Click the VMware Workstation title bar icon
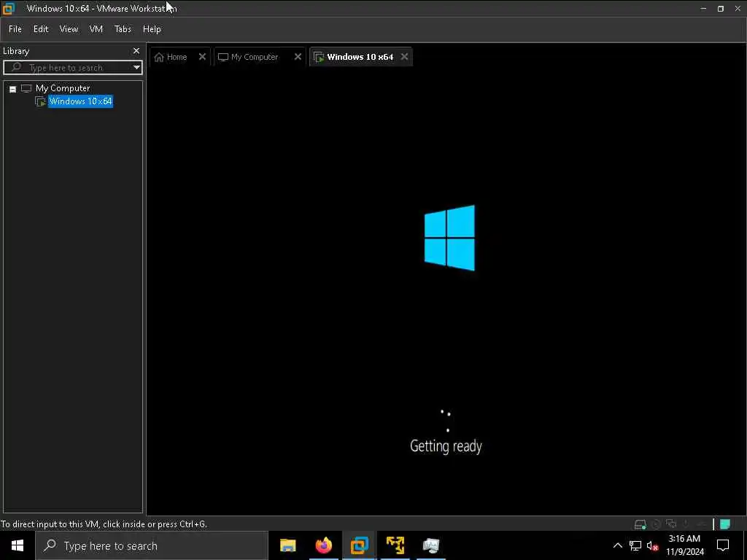The width and height of the screenshot is (747, 560). tap(9, 8)
